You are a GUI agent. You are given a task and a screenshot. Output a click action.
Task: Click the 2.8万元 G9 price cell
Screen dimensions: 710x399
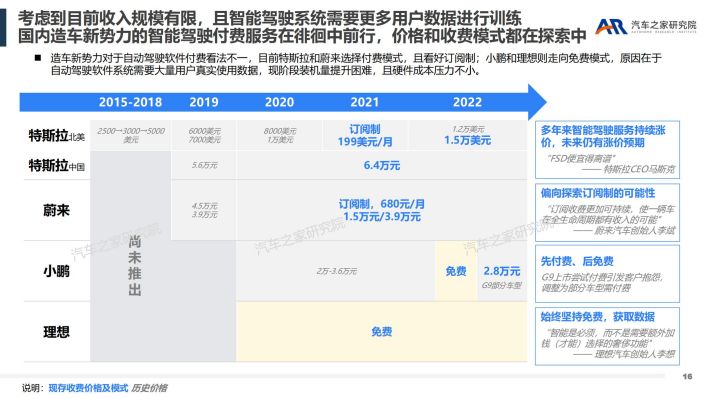tap(502, 271)
